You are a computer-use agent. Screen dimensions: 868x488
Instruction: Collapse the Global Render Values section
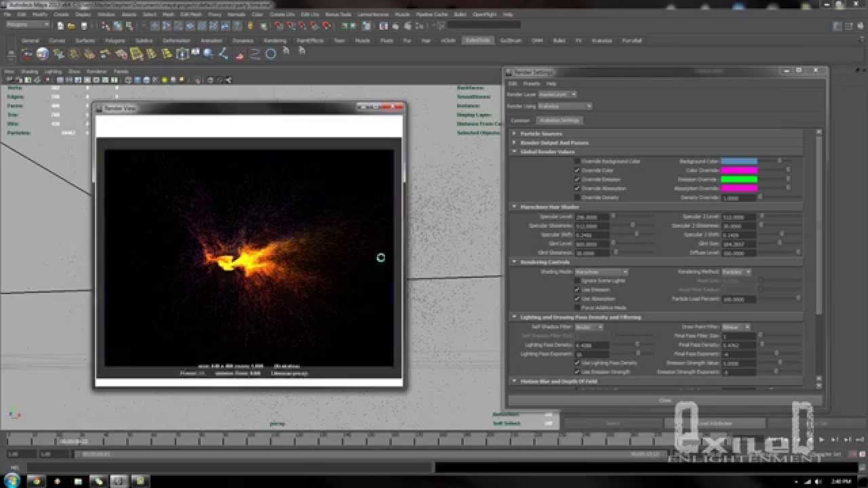514,151
